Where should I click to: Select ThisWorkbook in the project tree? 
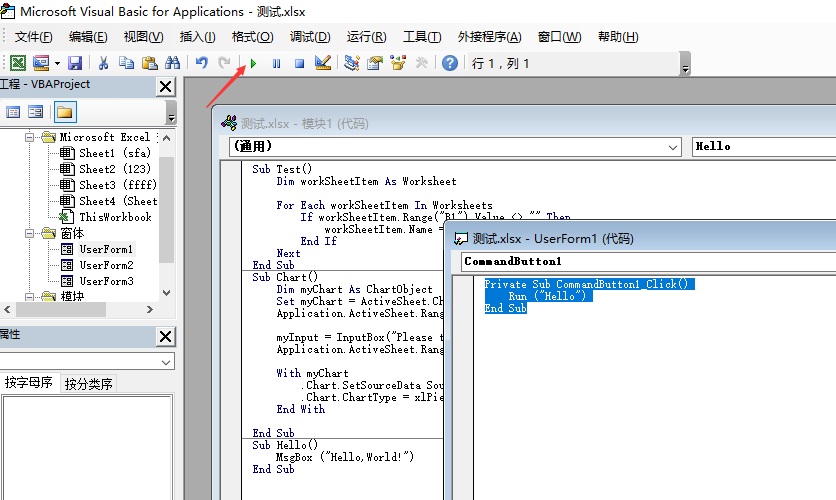point(115,217)
